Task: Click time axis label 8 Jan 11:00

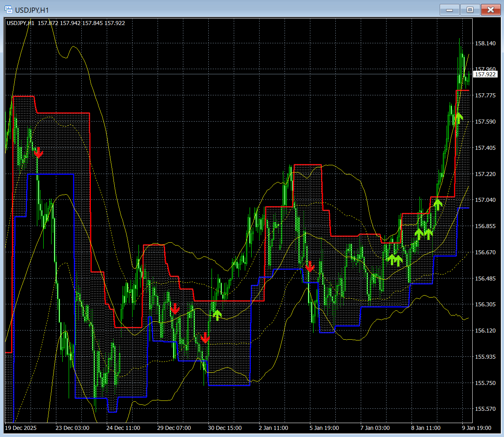Action: click(426, 428)
